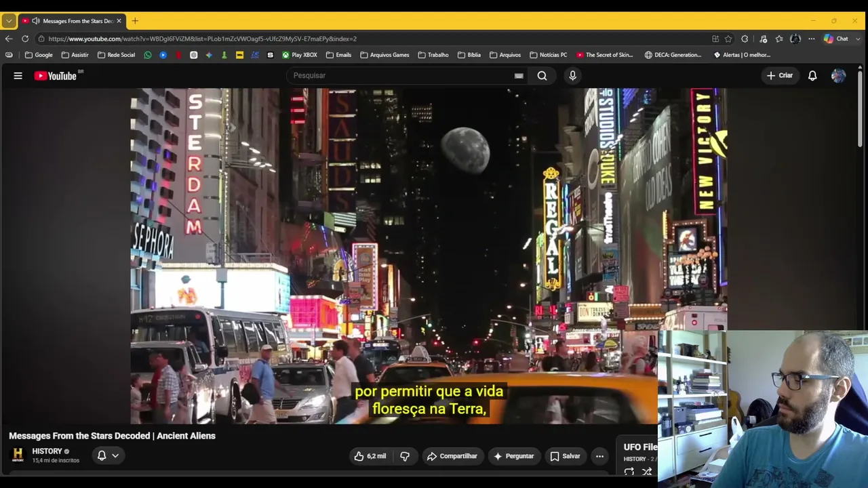Click the video player to pause
Image resolution: width=868 pixels, height=488 pixels.
tap(429, 256)
